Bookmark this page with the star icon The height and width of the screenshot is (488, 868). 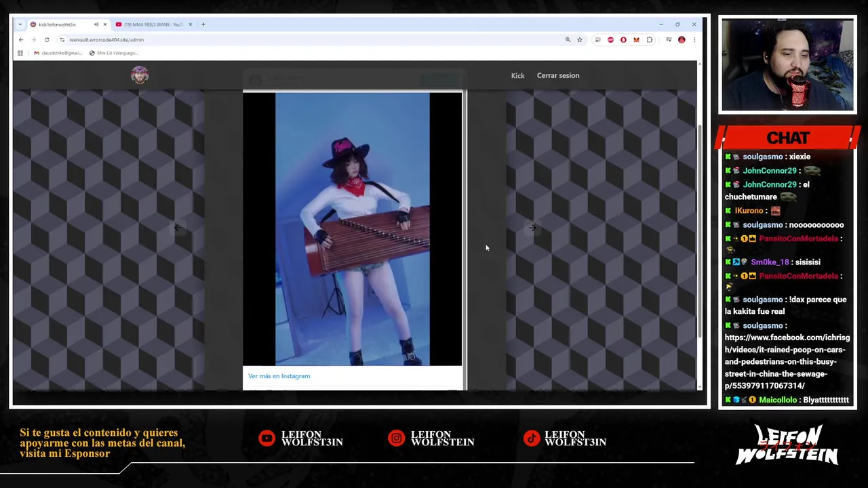pyautogui.click(x=580, y=40)
